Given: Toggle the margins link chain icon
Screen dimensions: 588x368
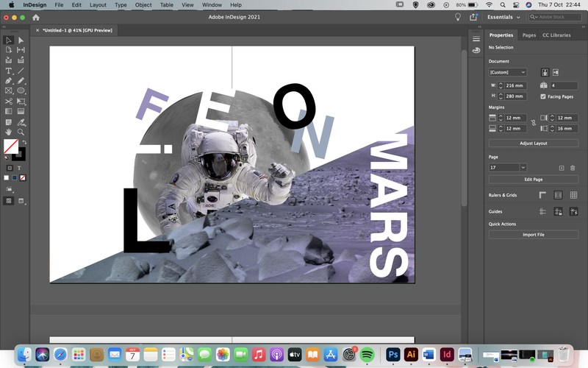Looking at the screenshot, I should point(534,123).
